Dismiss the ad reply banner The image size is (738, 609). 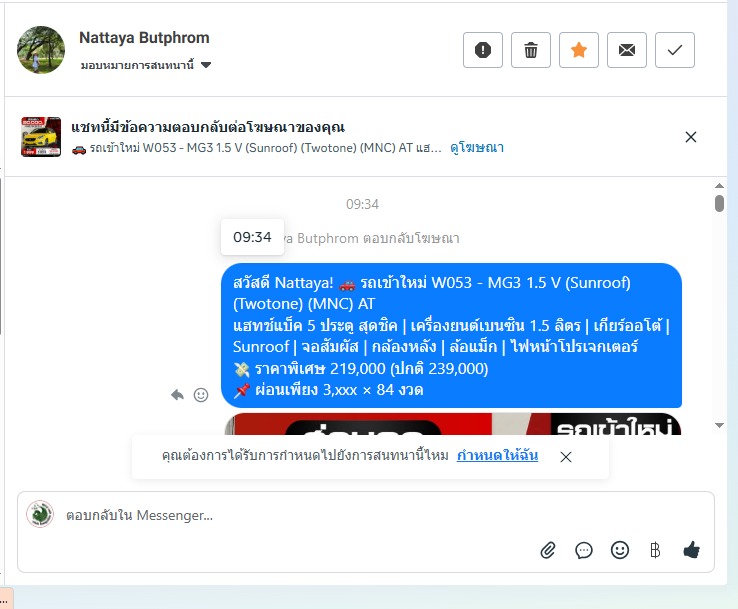click(691, 137)
